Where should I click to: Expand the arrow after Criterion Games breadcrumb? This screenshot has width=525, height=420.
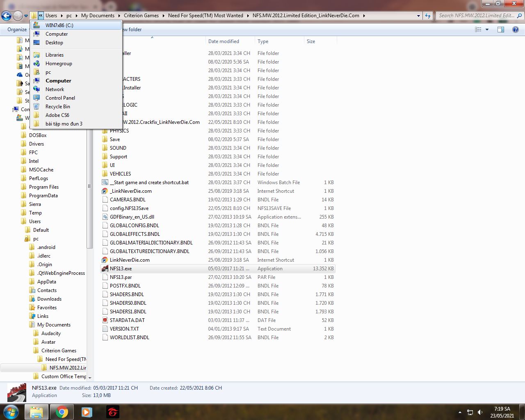[x=163, y=16]
